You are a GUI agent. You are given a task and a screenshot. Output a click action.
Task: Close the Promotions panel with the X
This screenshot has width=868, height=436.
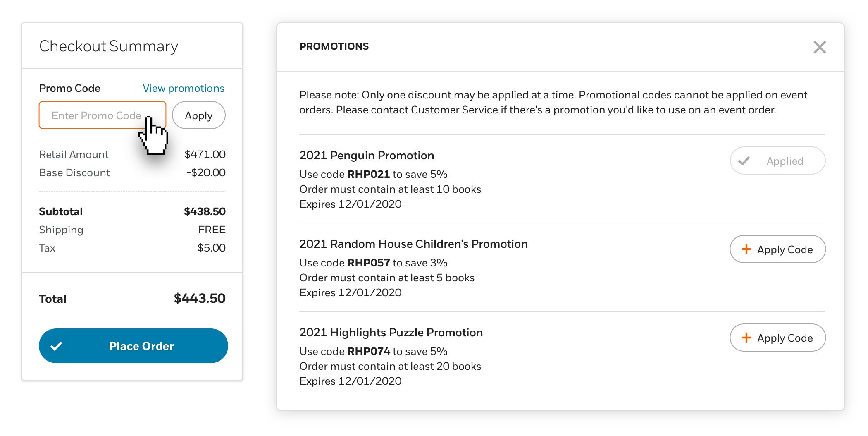point(819,47)
